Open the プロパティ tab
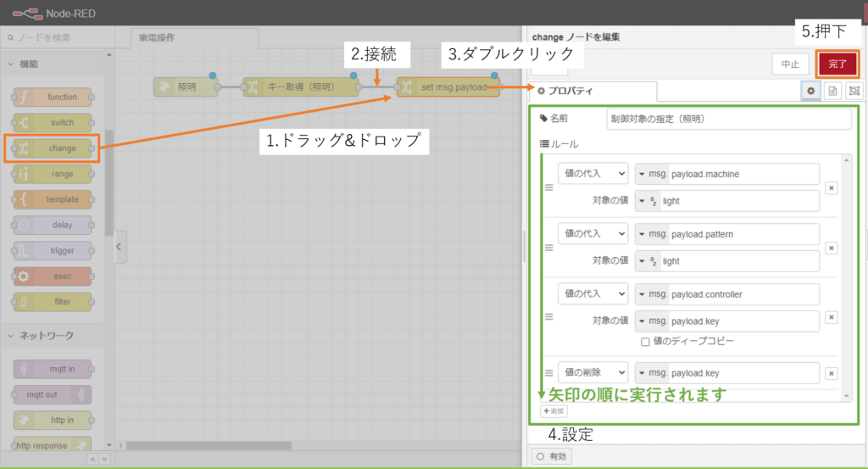868x469 pixels. tap(593, 91)
